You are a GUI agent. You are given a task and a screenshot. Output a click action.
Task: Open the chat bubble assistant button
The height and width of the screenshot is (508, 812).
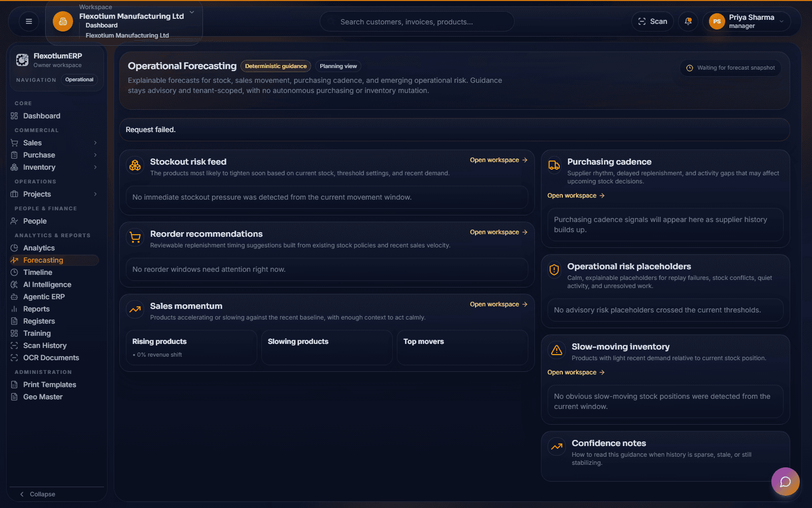[786, 482]
